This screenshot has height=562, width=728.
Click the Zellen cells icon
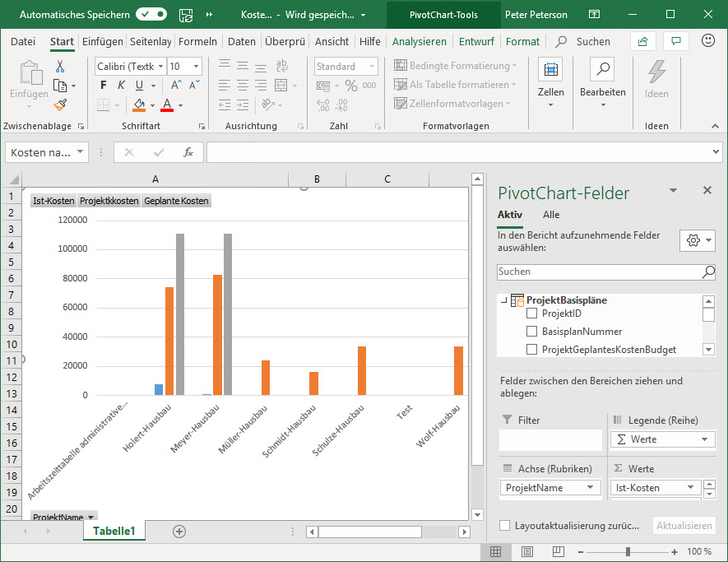coord(550,70)
